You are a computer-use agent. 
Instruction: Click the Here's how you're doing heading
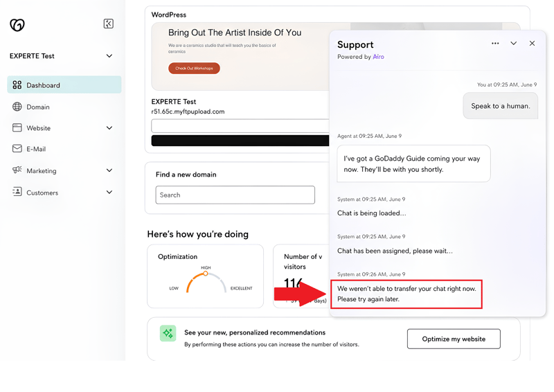point(198,234)
